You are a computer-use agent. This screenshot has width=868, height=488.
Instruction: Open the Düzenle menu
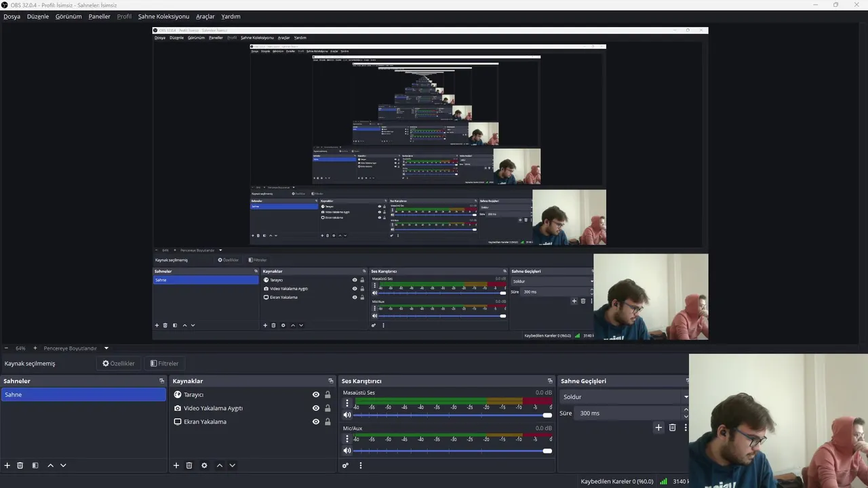[38, 16]
